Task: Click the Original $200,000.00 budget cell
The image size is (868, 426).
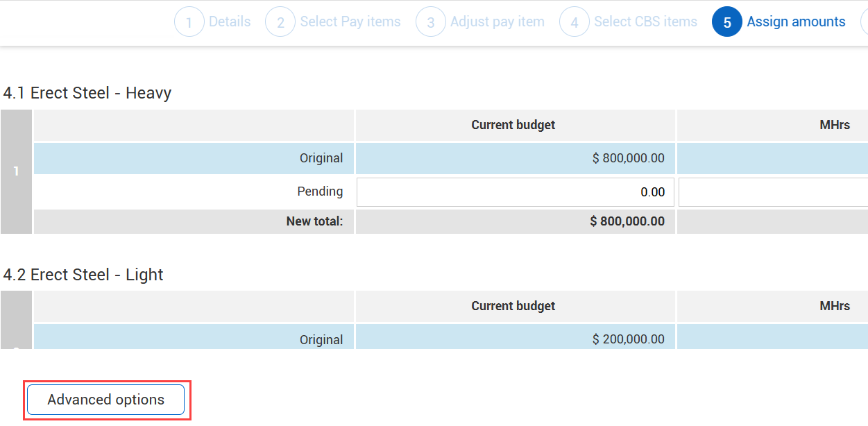Action: (x=515, y=339)
